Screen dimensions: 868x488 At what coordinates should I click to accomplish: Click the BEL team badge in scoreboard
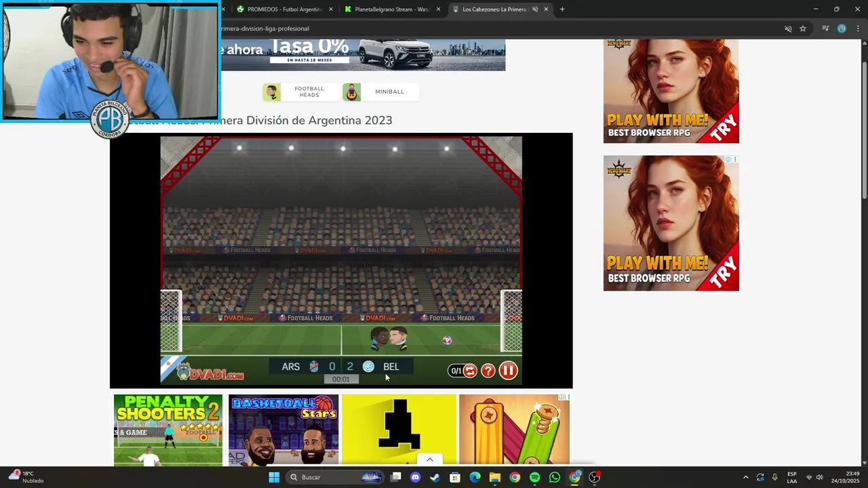[x=368, y=367]
